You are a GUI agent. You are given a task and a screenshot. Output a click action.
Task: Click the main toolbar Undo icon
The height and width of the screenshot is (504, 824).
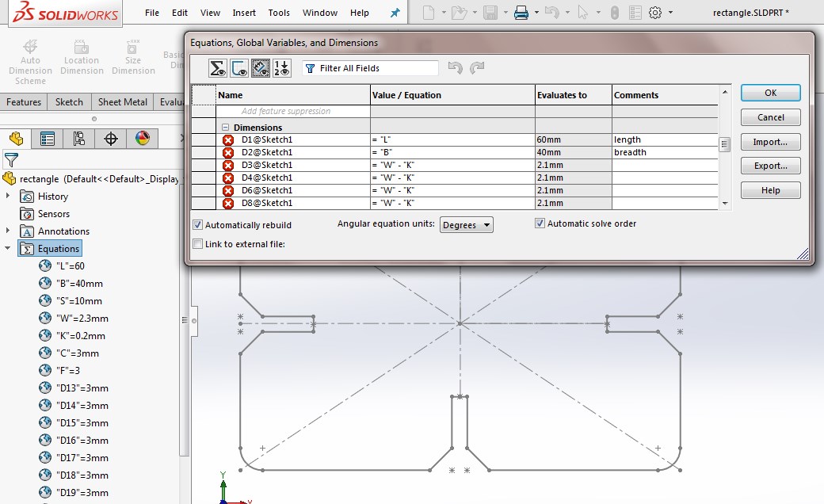551,12
